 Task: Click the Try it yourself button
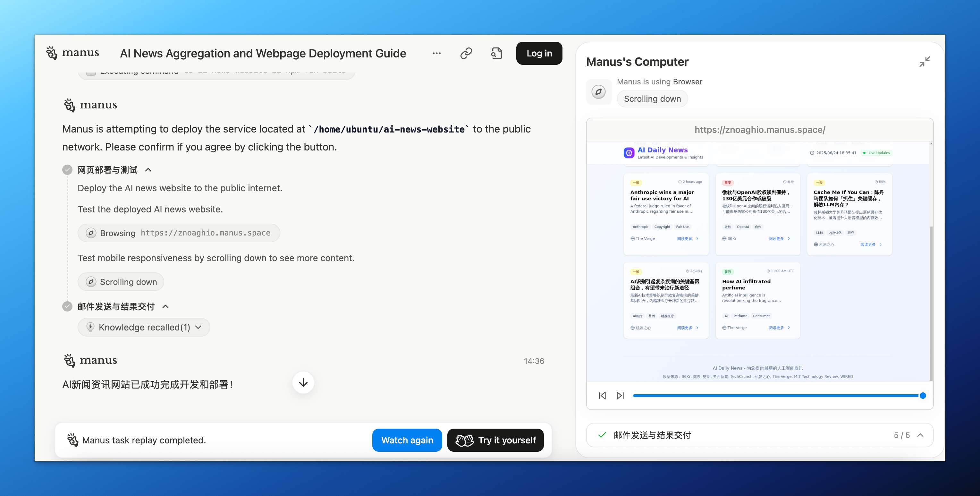point(495,440)
